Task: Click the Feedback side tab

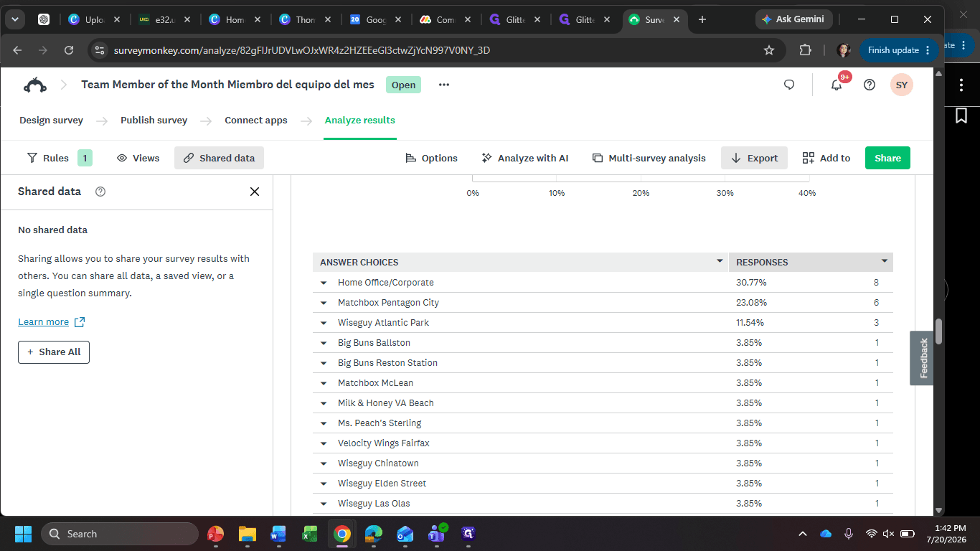Action: pos(922,358)
